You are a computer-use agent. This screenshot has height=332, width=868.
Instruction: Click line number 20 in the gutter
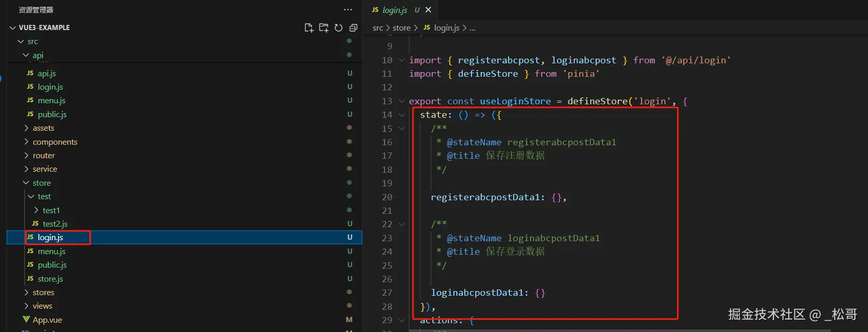387,197
